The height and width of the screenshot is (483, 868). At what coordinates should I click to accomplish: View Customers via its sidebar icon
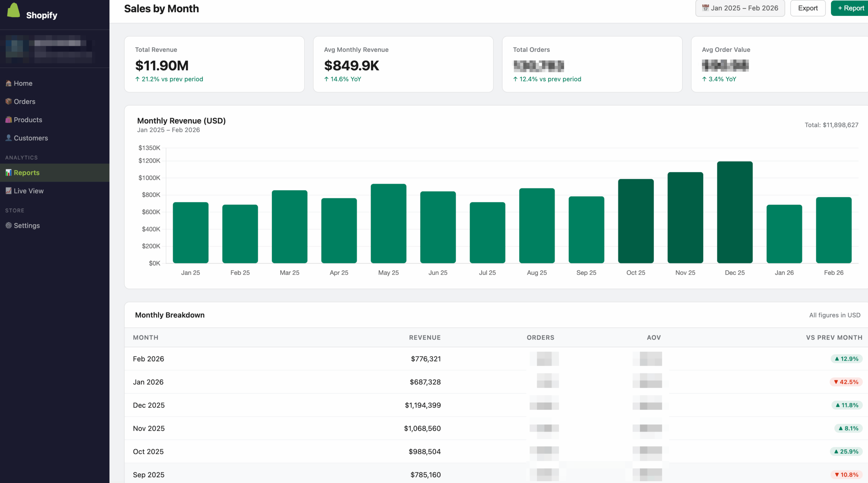click(8, 138)
